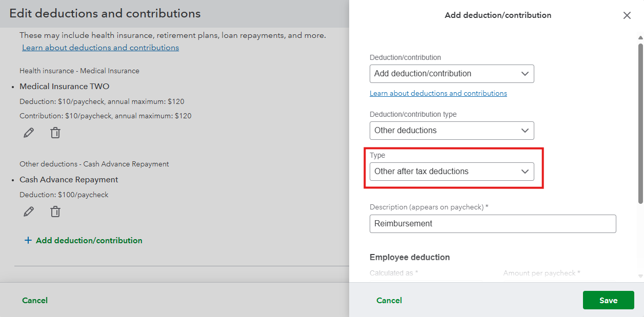The width and height of the screenshot is (644, 317).
Task: Click the side panel's vertical scrollbar thumb
Action: [640, 123]
